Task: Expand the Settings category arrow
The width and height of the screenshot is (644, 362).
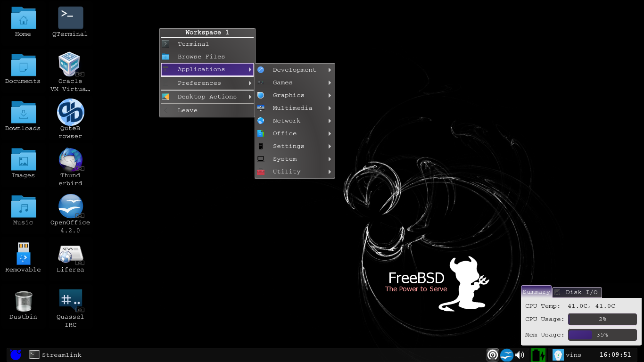Action: pyautogui.click(x=330, y=146)
